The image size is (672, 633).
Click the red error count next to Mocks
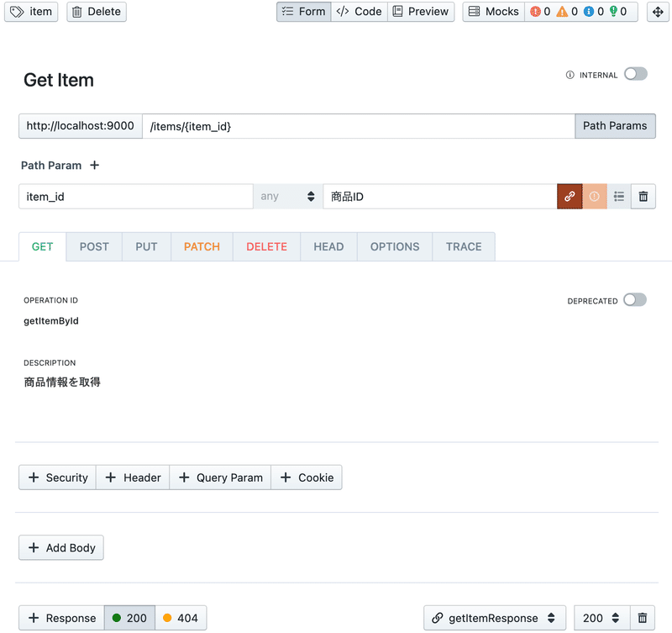pyautogui.click(x=535, y=12)
